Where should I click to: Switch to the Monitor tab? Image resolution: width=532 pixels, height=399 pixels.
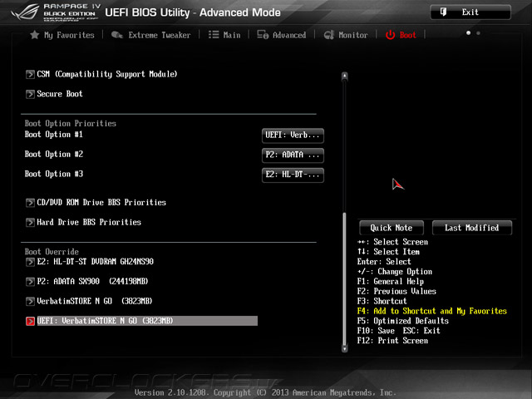click(x=346, y=35)
